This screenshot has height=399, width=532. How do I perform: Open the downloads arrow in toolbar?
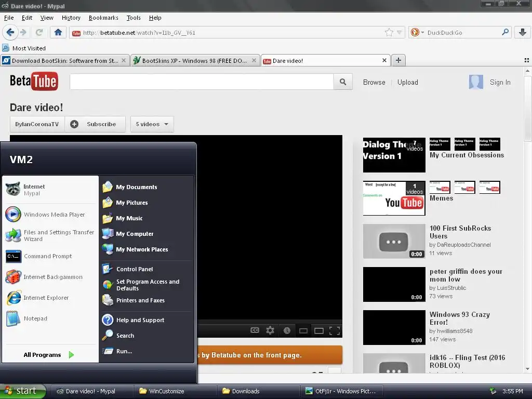point(523,32)
